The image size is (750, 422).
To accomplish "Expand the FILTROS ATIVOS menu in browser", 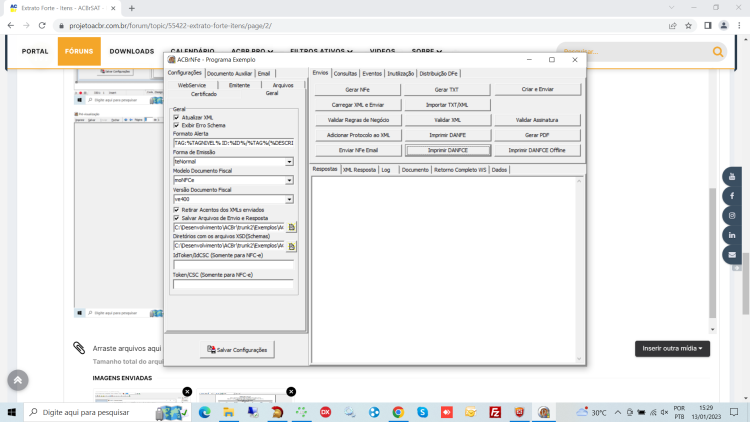I will 321,51.
